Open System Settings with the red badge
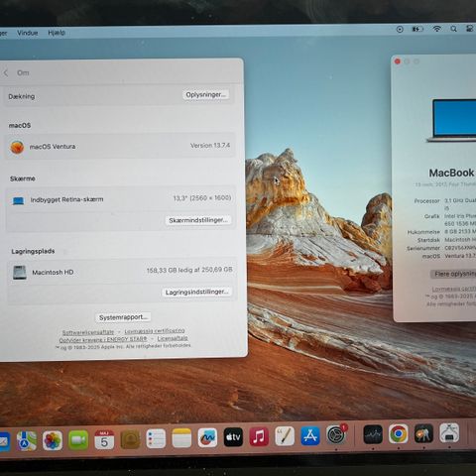The image size is (476, 476). tap(336, 434)
